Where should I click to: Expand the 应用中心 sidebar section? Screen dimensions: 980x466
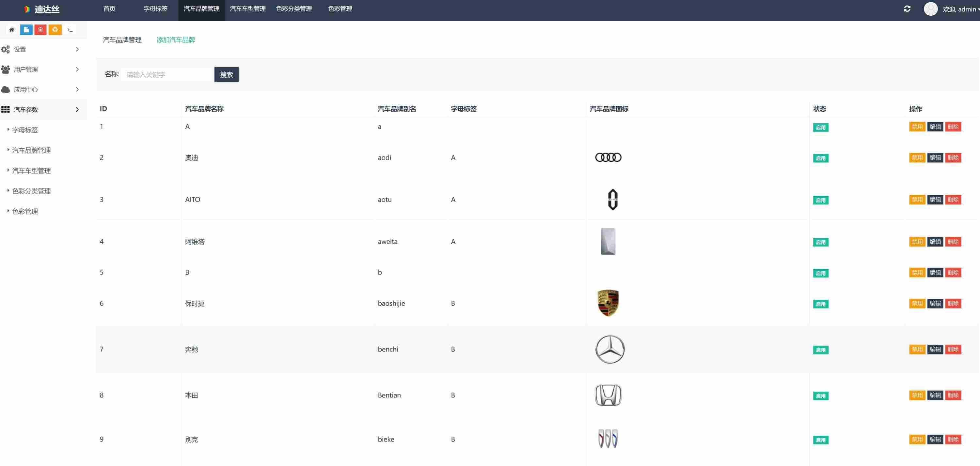(x=43, y=90)
